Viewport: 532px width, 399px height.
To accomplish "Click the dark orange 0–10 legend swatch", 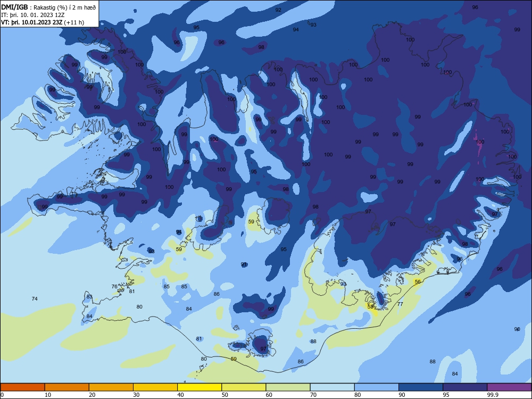I will (x=22, y=387).
